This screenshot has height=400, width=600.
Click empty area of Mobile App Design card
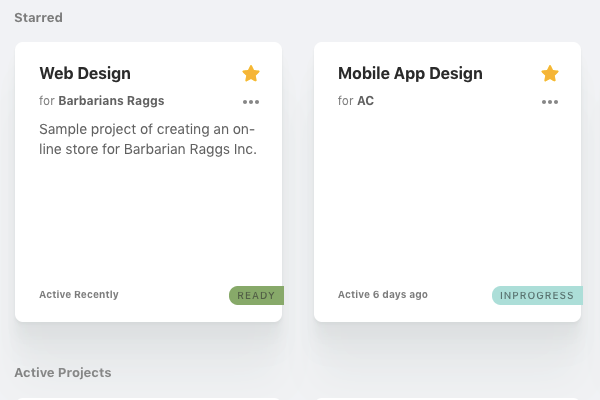447,199
